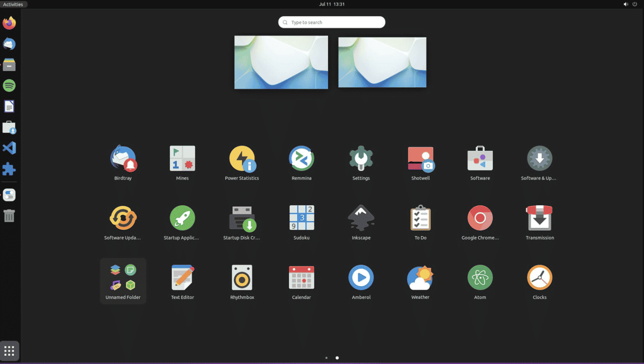Launch Software Updater
Viewport: 644px width, 364px height.
click(x=123, y=223)
